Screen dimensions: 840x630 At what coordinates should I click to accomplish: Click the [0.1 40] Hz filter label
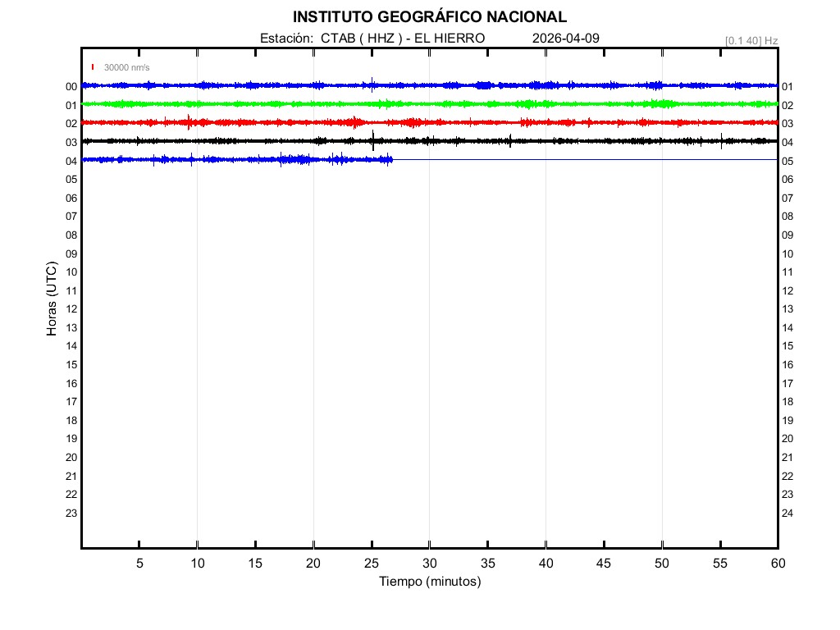pyautogui.click(x=751, y=40)
